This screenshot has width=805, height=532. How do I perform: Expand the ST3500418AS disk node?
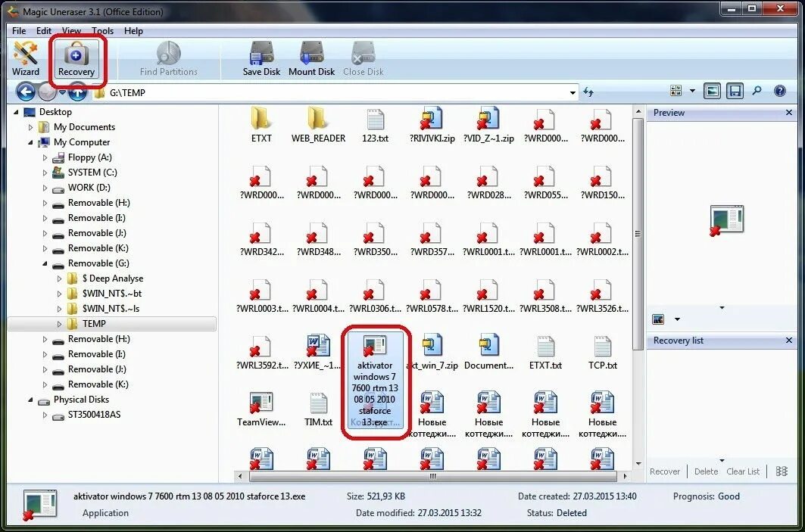point(45,415)
